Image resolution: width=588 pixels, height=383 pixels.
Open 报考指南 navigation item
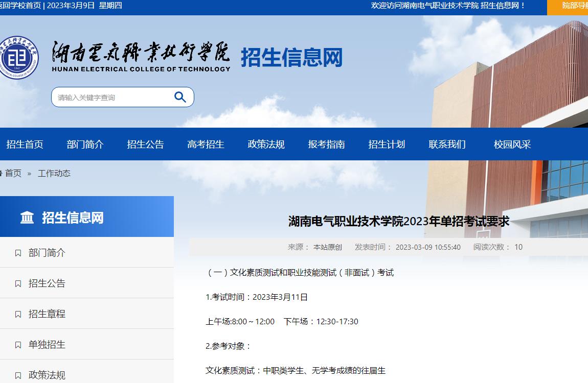(327, 145)
